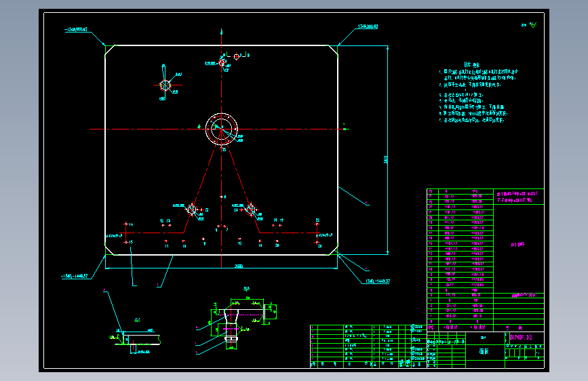Select the small red hole at top center

click(222, 62)
